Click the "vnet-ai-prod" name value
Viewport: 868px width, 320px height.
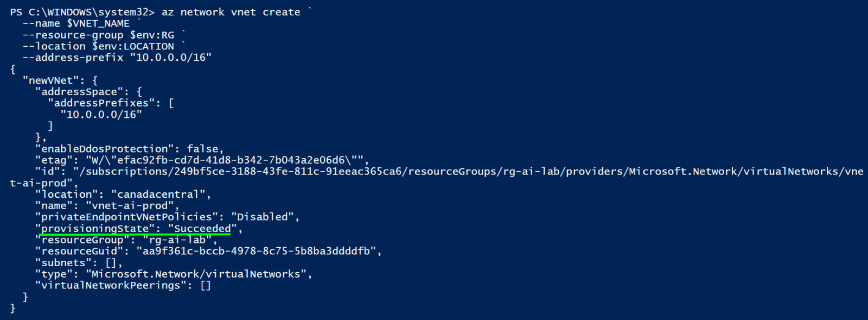[x=129, y=206]
